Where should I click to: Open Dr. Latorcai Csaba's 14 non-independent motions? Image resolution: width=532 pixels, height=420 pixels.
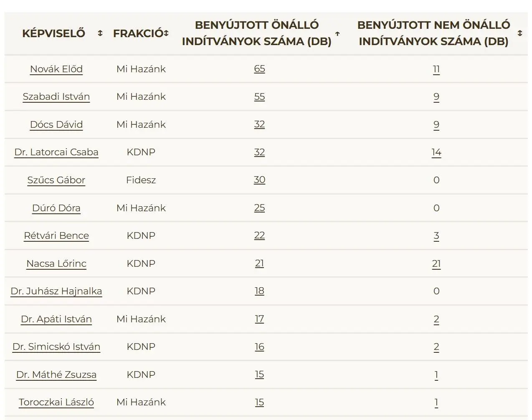(x=436, y=152)
